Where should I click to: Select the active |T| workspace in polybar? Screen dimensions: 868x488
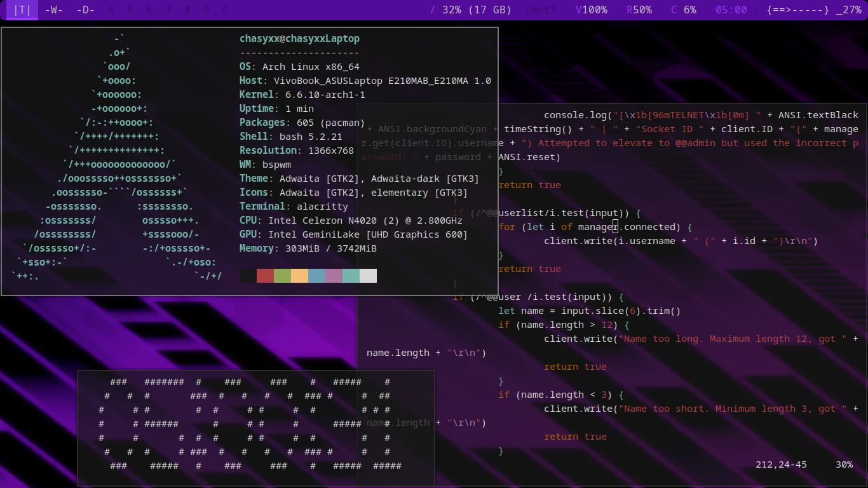21,10
